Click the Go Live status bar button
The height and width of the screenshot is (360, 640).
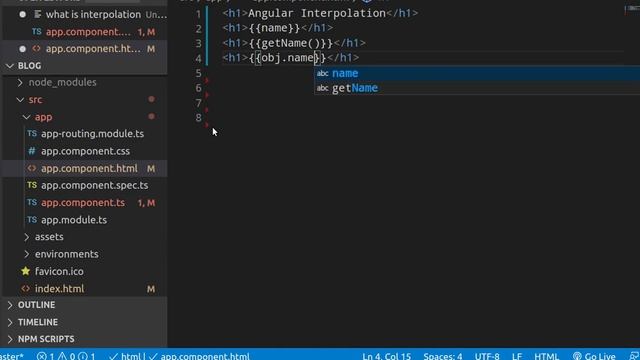(594, 356)
